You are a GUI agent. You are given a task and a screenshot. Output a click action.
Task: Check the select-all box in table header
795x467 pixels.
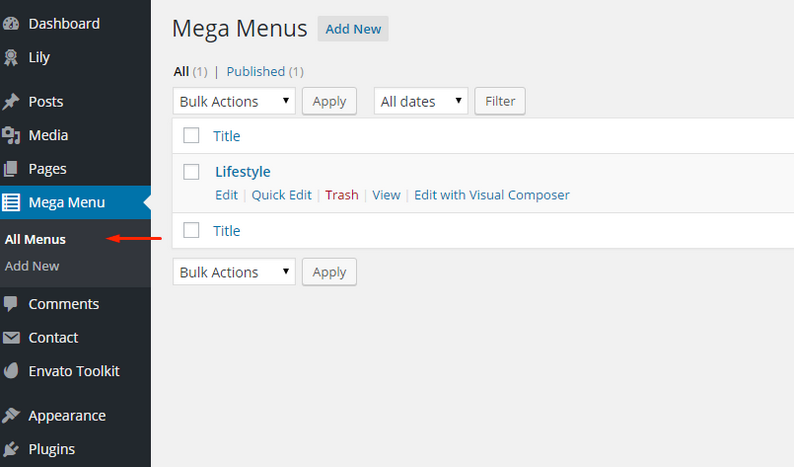coord(191,135)
